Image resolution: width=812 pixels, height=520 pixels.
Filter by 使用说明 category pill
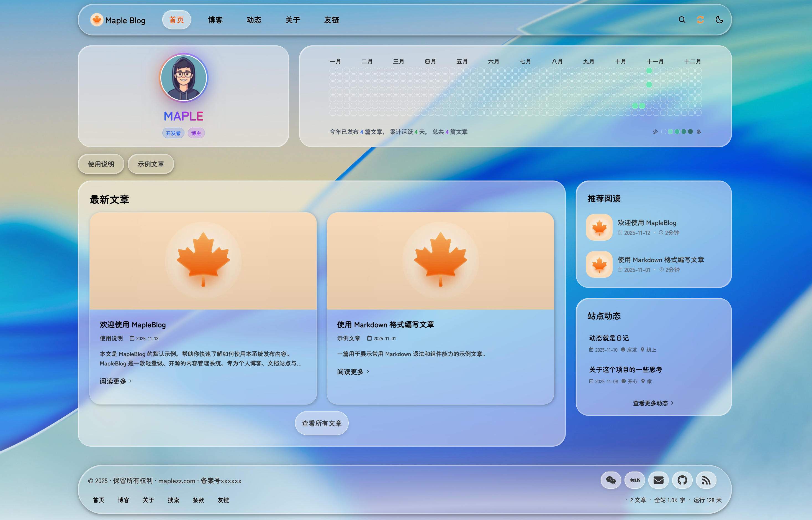pos(101,164)
